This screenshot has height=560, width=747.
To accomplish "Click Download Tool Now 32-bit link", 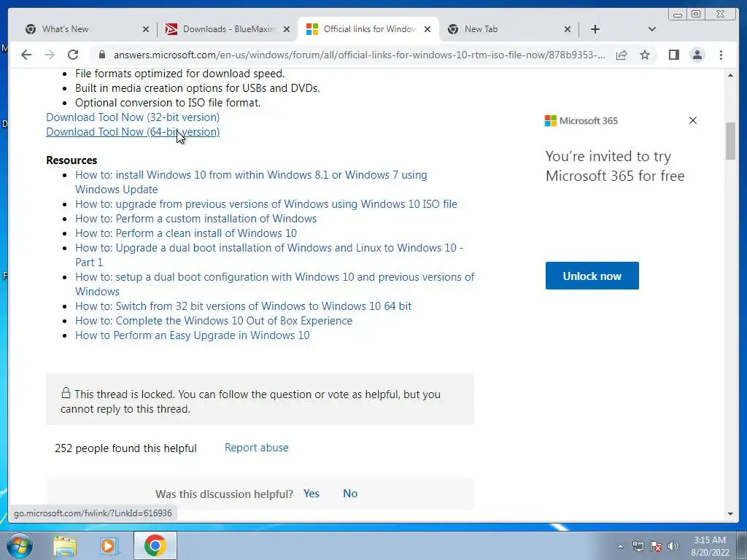I will [133, 117].
